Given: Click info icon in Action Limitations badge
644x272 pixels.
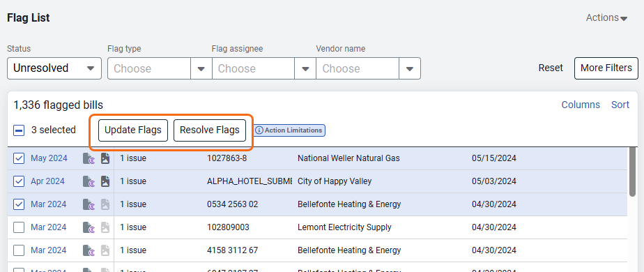Looking at the screenshot, I should (259, 130).
